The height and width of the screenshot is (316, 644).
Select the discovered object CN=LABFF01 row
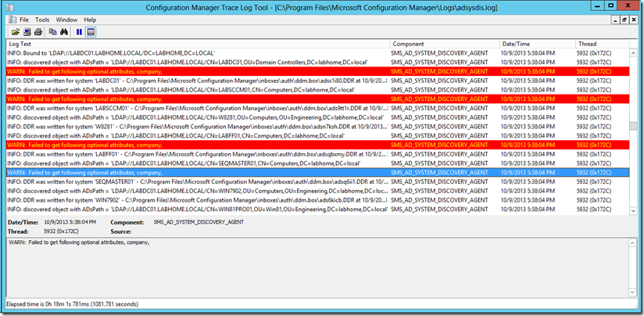pos(317,135)
